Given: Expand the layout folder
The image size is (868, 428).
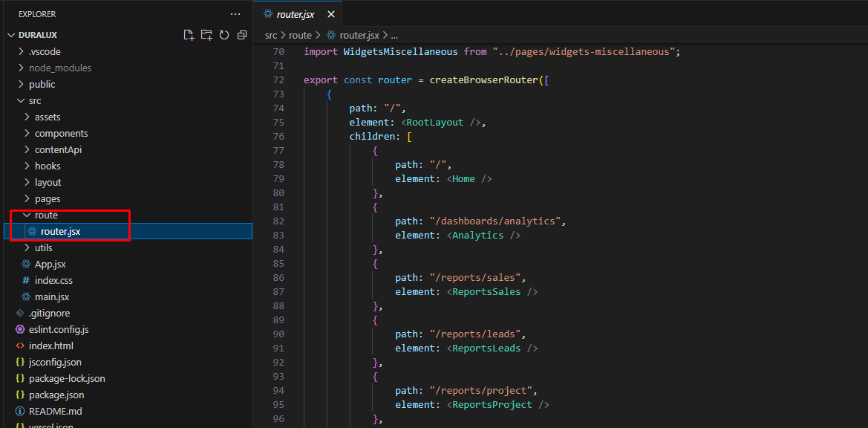Looking at the screenshot, I should [27, 182].
